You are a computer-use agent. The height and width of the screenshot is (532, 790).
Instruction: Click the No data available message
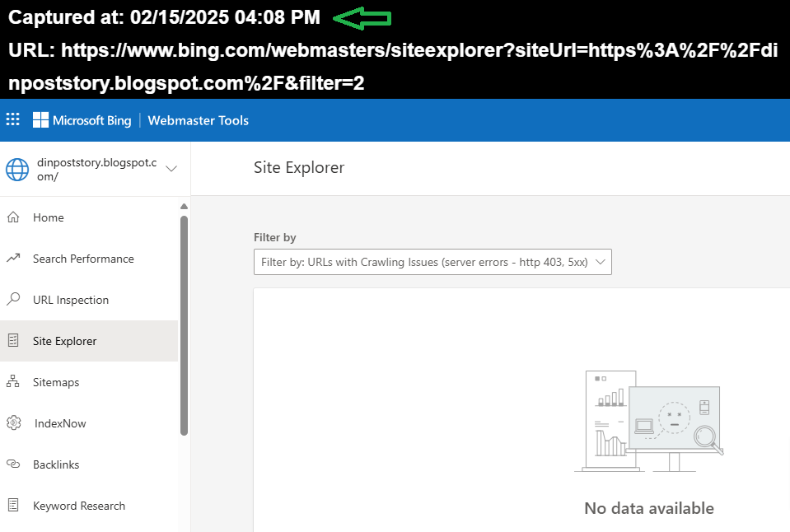[649, 508]
